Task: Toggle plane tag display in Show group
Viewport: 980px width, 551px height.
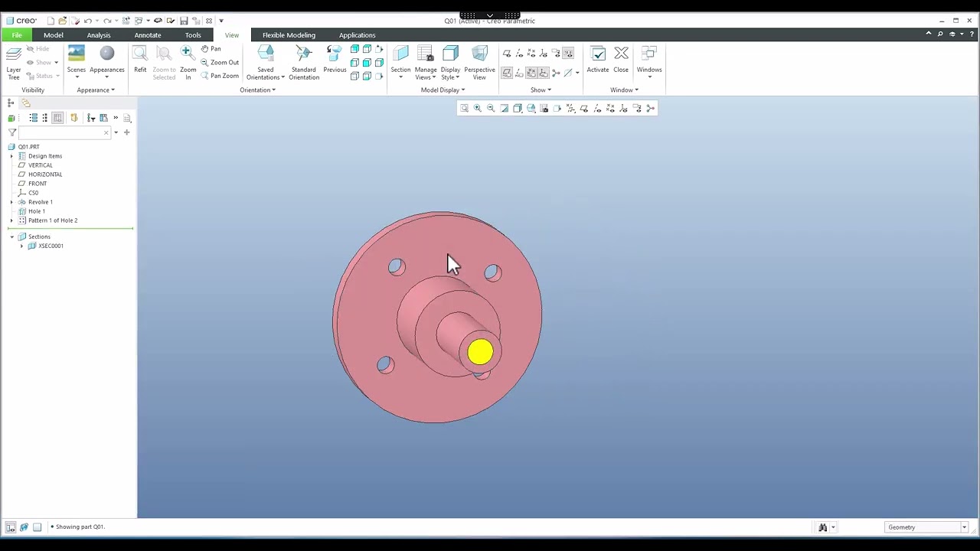Action: [x=507, y=73]
